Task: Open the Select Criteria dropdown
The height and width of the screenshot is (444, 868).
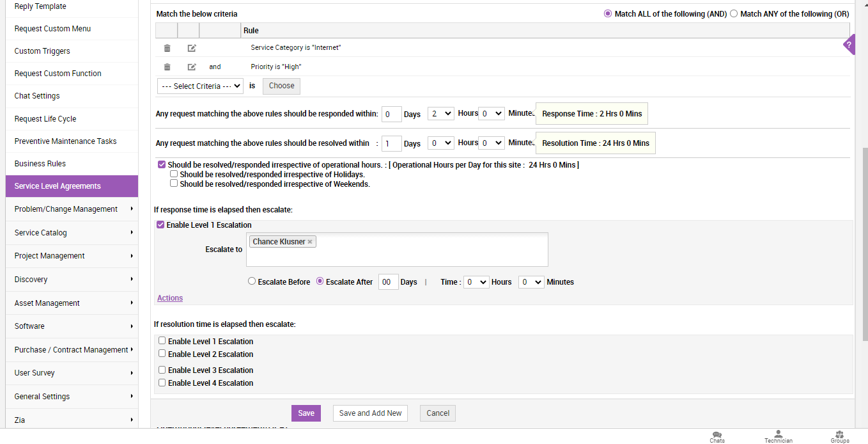Action: (x=200, y=86)
